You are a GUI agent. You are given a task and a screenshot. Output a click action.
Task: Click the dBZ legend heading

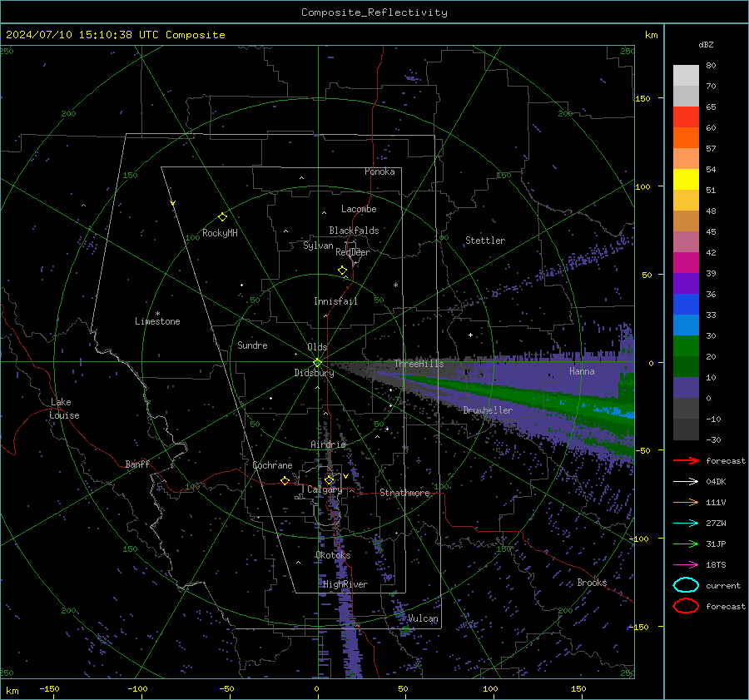[706, 44]
